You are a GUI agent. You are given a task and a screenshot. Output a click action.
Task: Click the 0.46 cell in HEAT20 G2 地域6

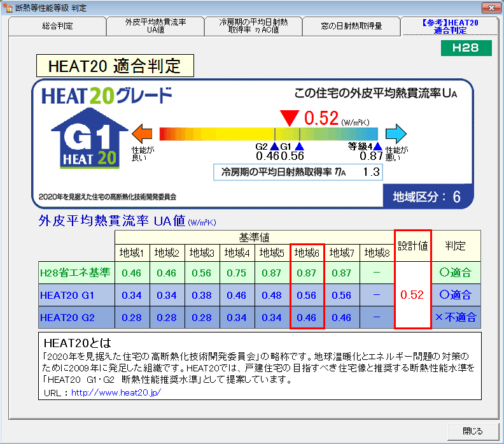[307, 318]
